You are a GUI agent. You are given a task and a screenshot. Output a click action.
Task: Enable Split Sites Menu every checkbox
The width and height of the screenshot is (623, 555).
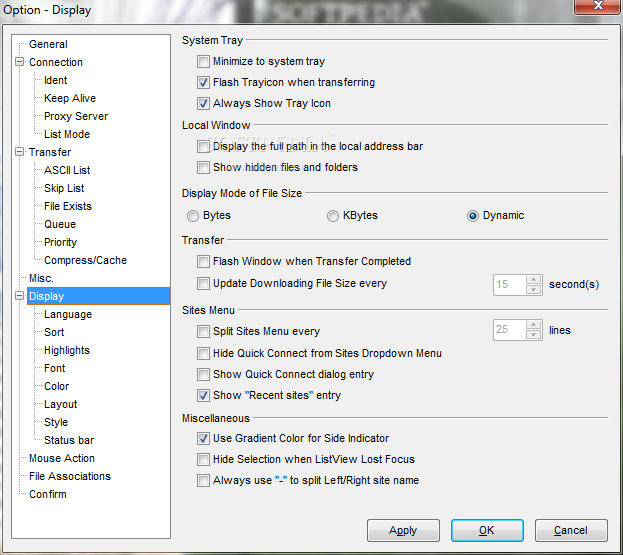[x=203, y=332]
